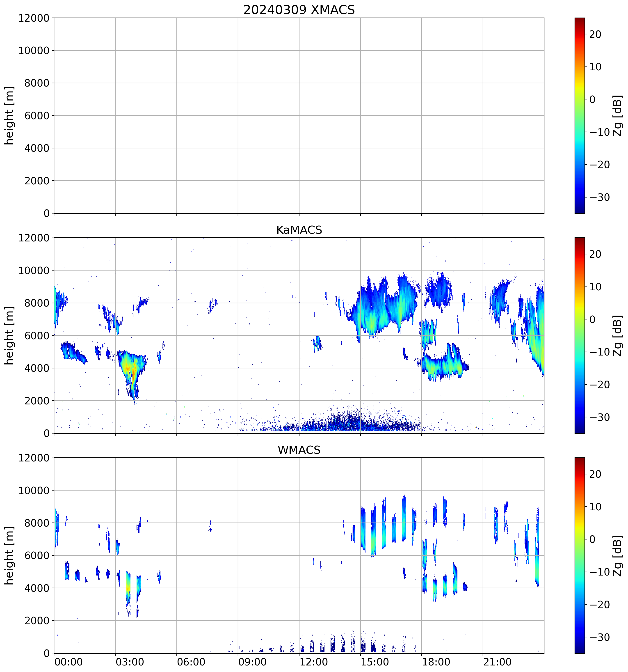Click the 00:00 time axis label
This screenshot has width=628, height=672.
[x=69, y=662]
